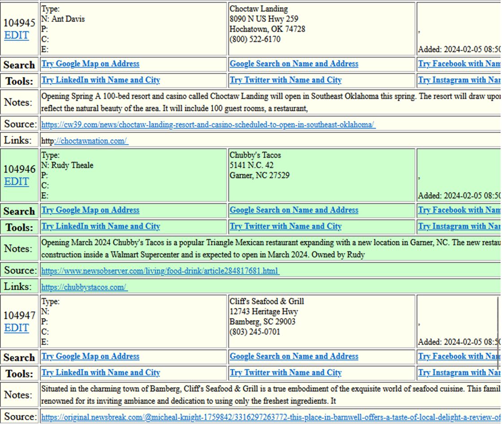
Task: Select the text 'N: Ant Davis'
Action: coord(63,19)
